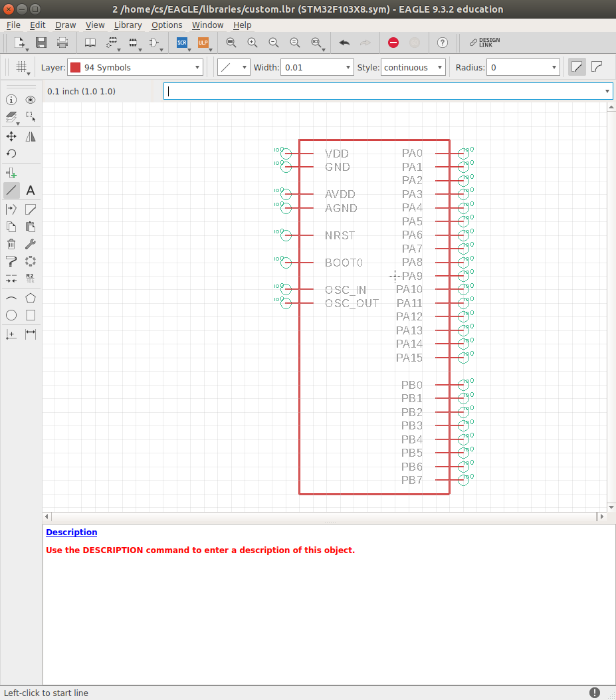Click the Zoom to fit icon

(231, 43)
